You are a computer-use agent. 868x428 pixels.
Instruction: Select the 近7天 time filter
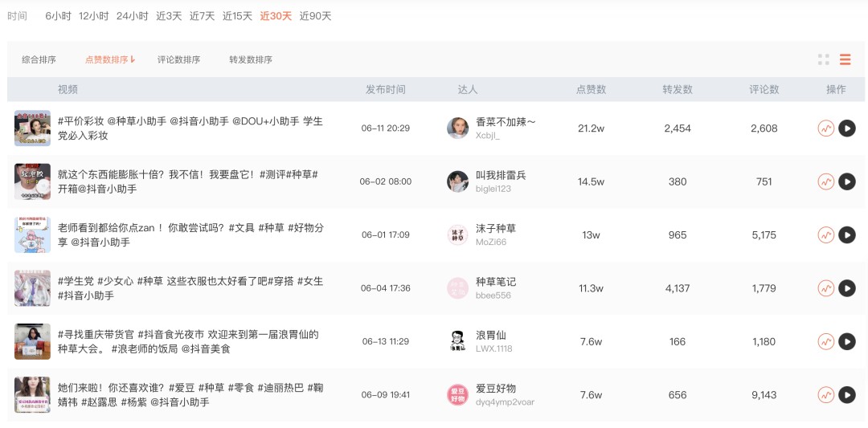pyautogui.click(x=202, y=16)
